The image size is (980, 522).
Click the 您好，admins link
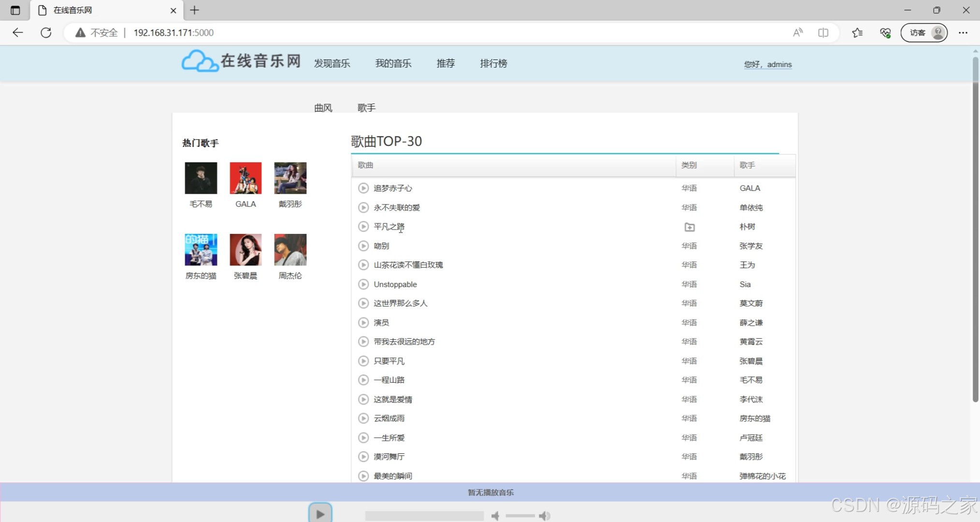768,64
